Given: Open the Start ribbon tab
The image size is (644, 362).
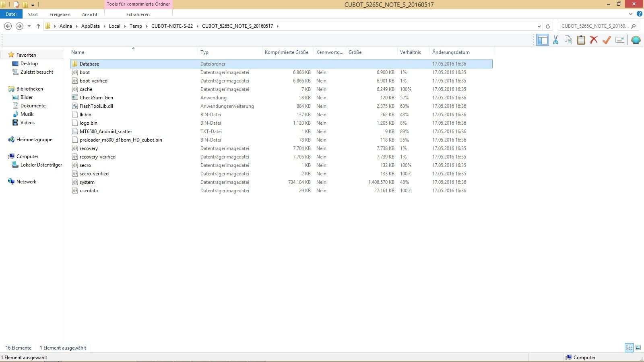Looking at the screenshot, I should click(33, 14).
